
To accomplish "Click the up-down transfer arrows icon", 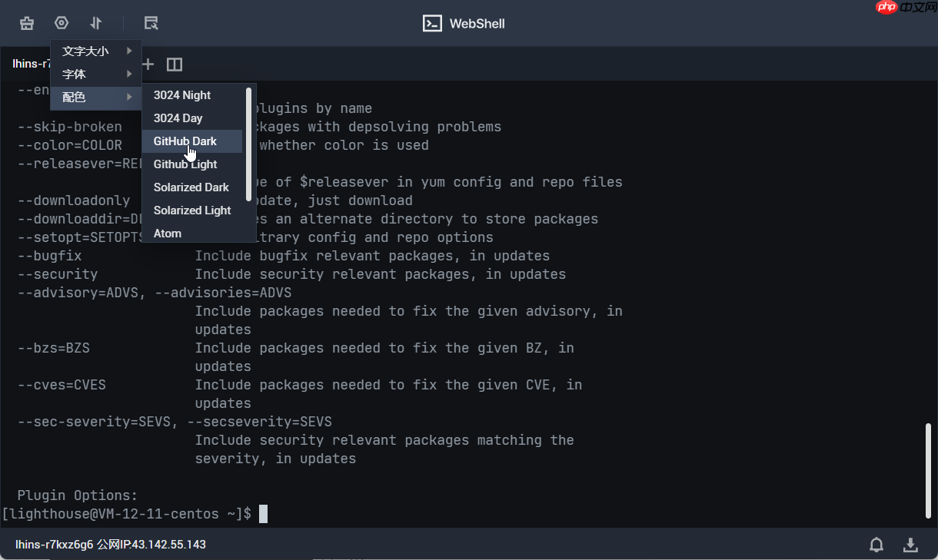I will tap(96, 23).
